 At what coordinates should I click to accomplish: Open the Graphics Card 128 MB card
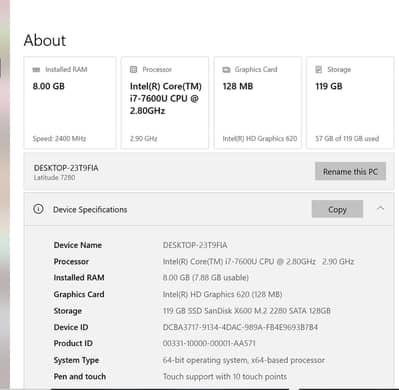pyautogui.click(x=258, y=102)
